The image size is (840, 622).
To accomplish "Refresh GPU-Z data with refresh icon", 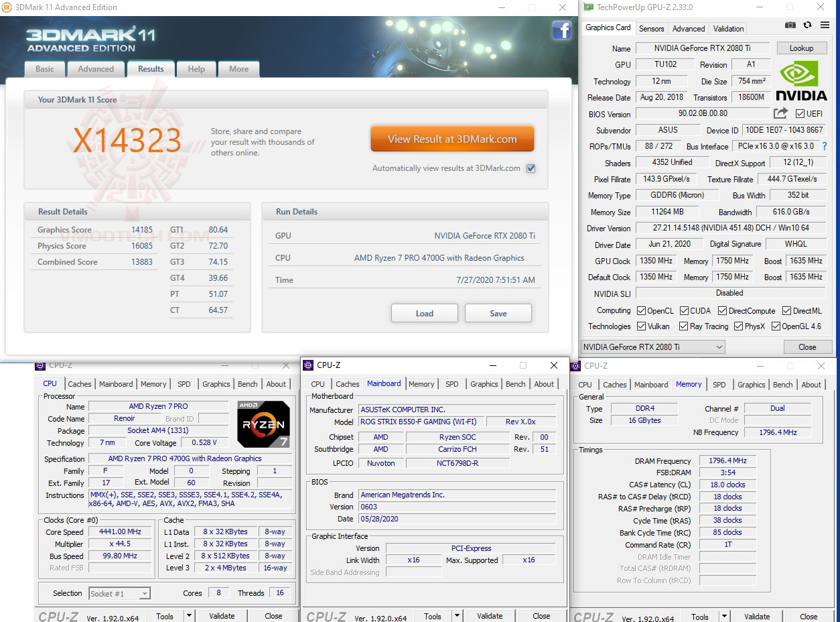I will [x=807, y=25].
